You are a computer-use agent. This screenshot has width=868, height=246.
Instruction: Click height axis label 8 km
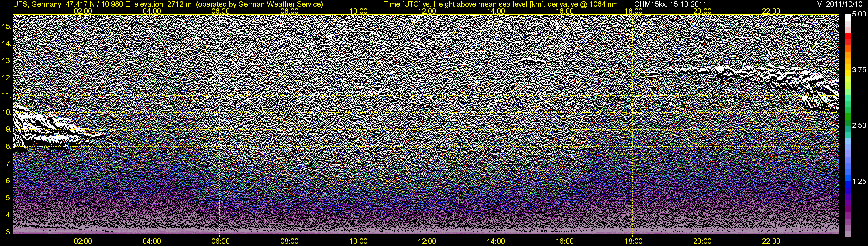[x=8, y=147]
